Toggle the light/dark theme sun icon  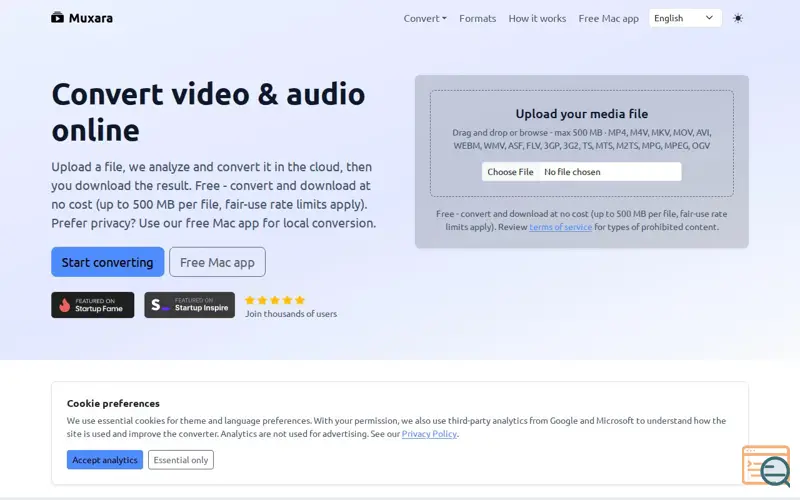point(738,18)
